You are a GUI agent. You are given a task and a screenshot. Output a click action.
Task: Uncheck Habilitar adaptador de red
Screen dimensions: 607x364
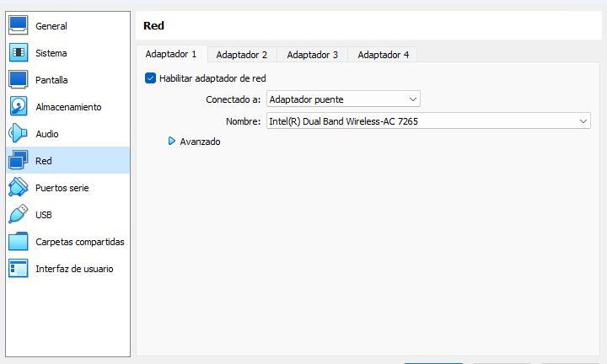point(150,78)
